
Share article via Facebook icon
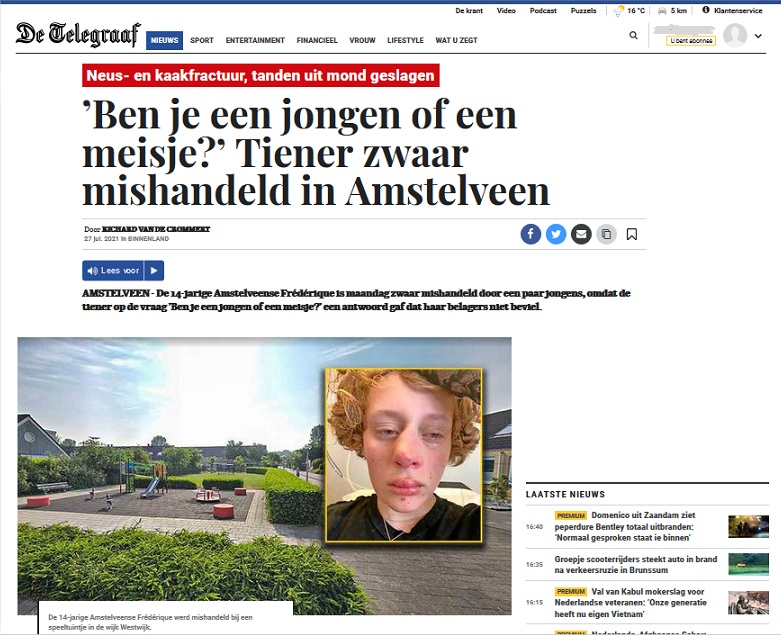(531, 234)
